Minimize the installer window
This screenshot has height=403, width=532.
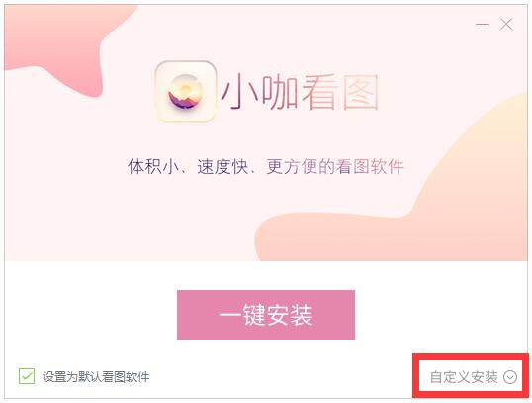pos(483,25)
